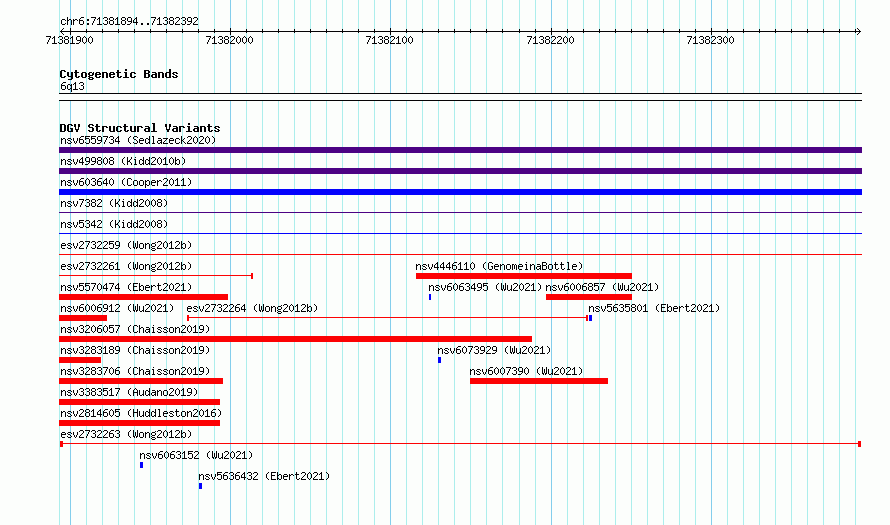Click the Cytogenetic Bands track title
890x525 pixels.
click(119, 74)
